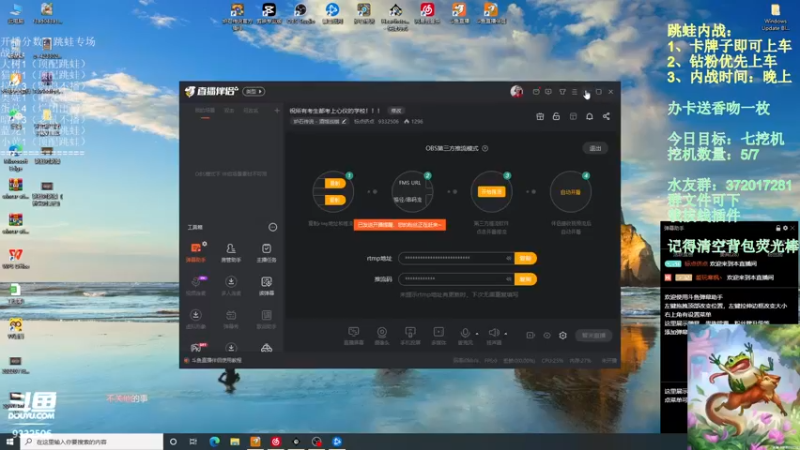Click the skin shirt icon in title bar
This screenshot has height=450, width=800.
click(562, 92)
